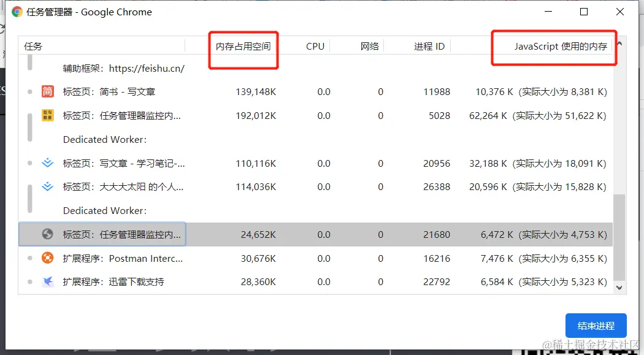
Task: Click JavaScript memory value 32,188 K
Action: click(488, 163)
